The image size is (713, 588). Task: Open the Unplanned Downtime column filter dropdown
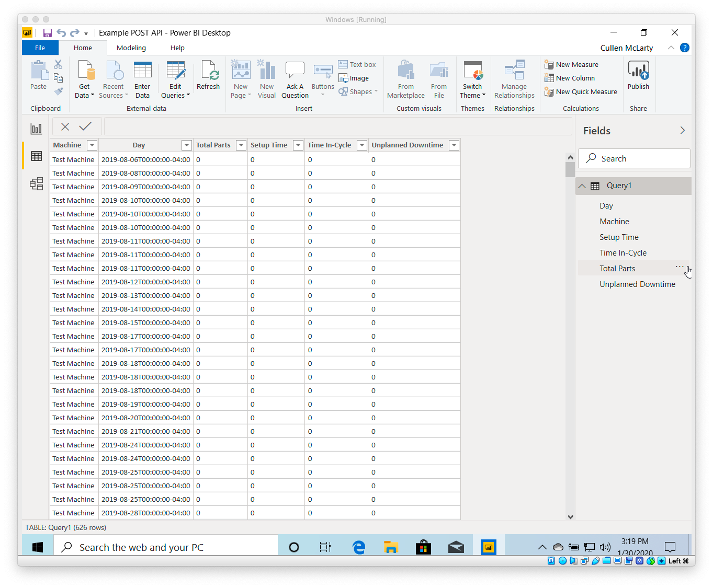point(454,145)
